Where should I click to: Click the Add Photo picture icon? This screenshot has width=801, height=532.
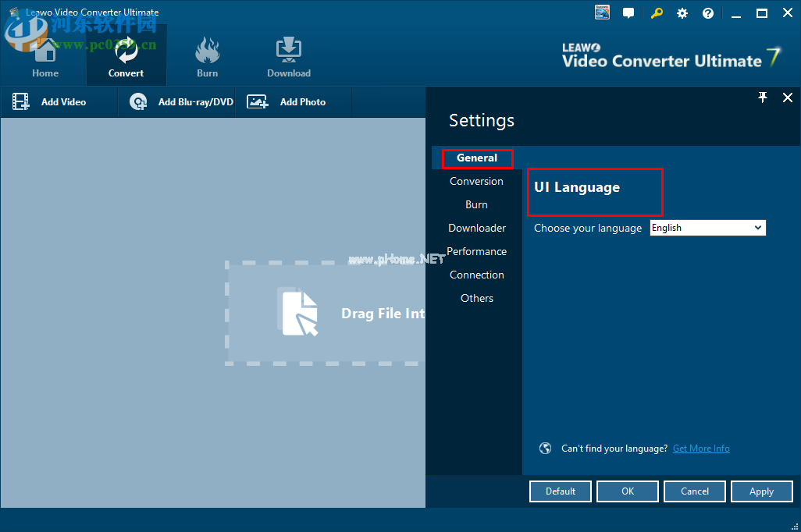coord(257,101)
